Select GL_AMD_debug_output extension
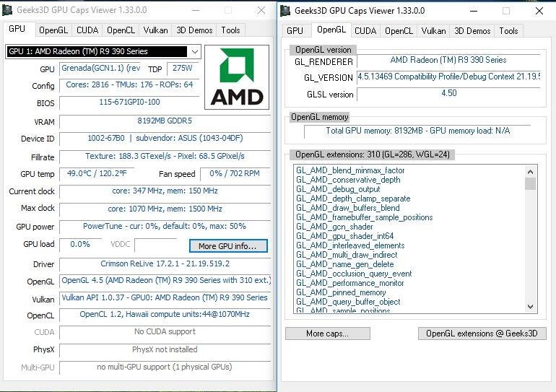556x392 pixels. coord(338,189)
